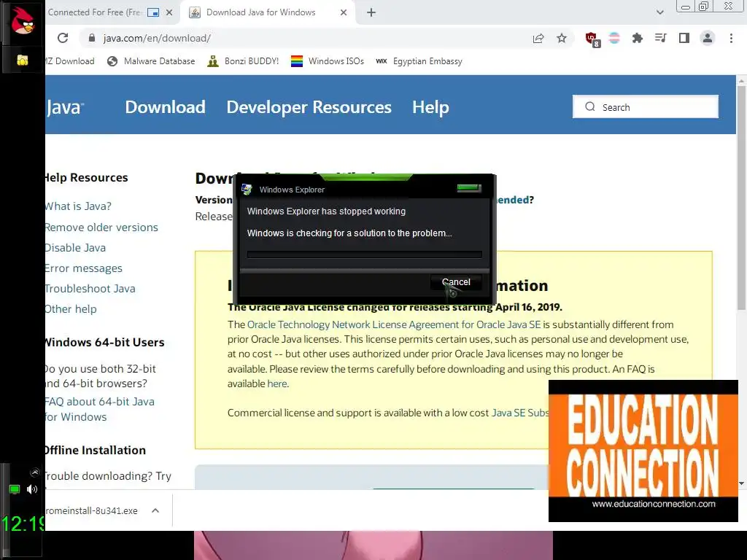747x560 pixels.
Task: Open the uBlock shield extension icon
Action: 592,39
